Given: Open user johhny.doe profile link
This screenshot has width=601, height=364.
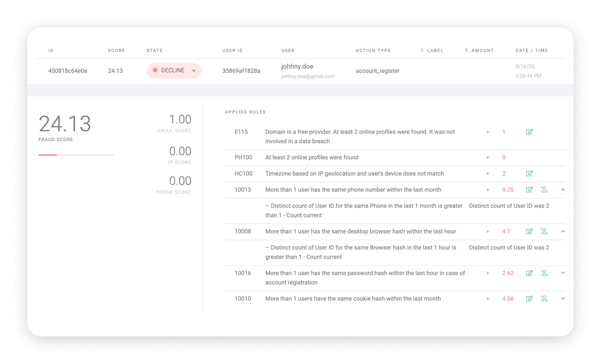Looking at the screenshot, I should coord(297,67).
